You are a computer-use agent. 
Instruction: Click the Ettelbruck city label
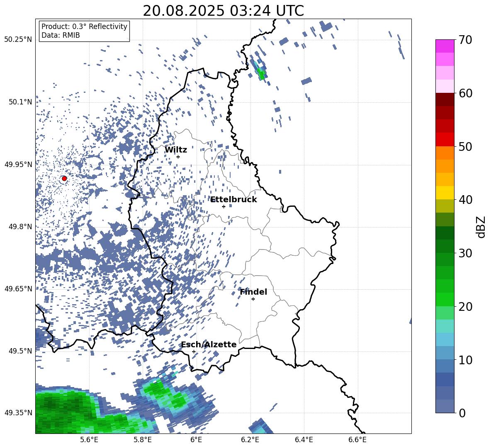click(x=233, y=200)
